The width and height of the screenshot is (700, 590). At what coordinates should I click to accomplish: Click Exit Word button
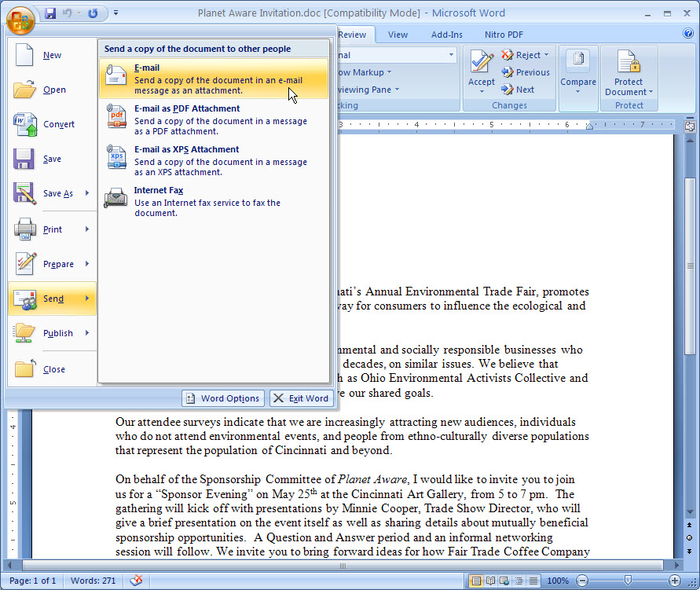click(302, 398)
